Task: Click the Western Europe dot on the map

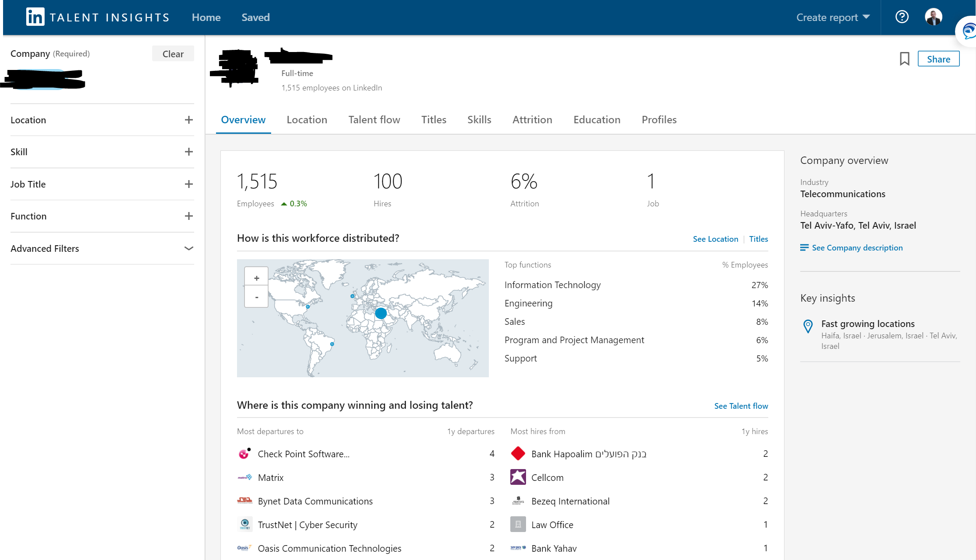Action: pos(352,296)
